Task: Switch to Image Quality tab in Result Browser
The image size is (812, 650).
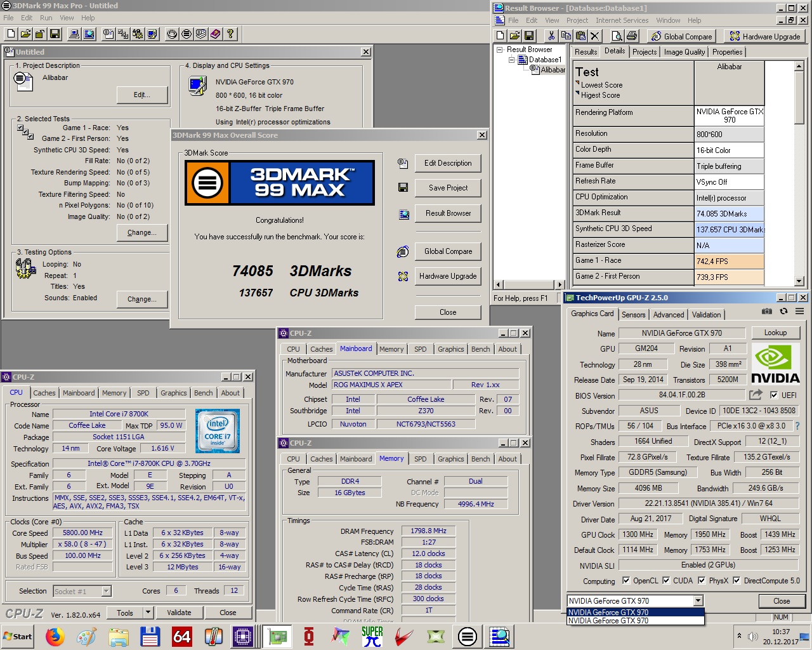Action: [684, 52]
